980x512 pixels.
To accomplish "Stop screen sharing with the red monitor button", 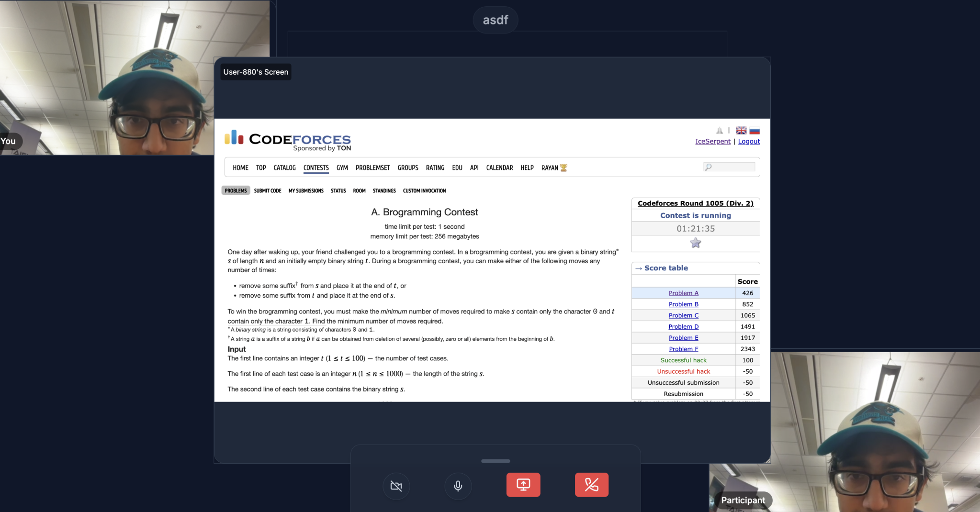I will coord(523,485).
